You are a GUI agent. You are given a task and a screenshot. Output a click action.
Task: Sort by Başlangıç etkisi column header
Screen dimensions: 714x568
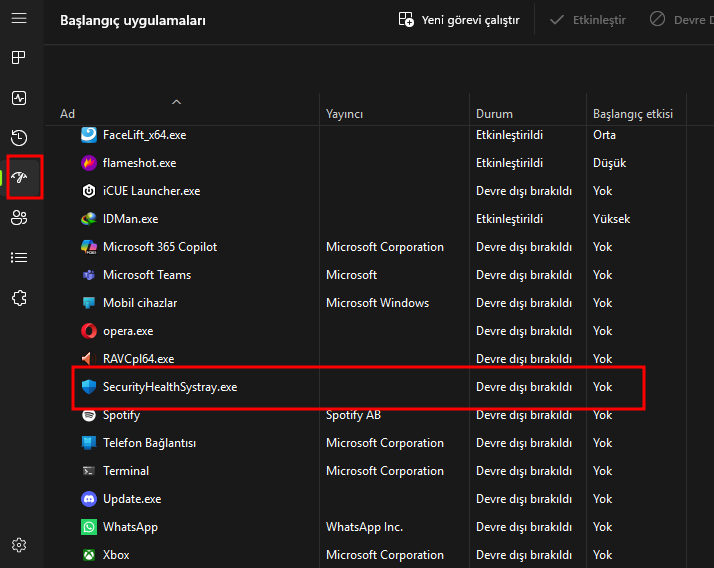[632, 114]
